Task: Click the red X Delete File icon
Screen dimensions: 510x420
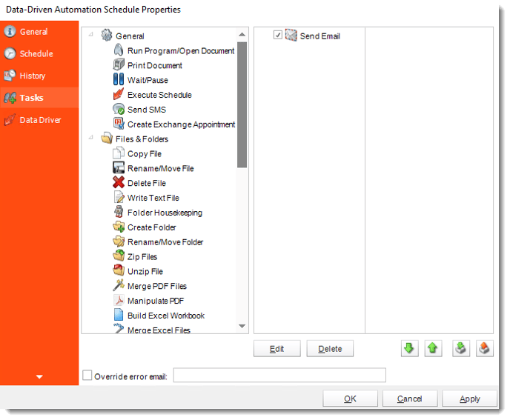Action: coord(119,182)
